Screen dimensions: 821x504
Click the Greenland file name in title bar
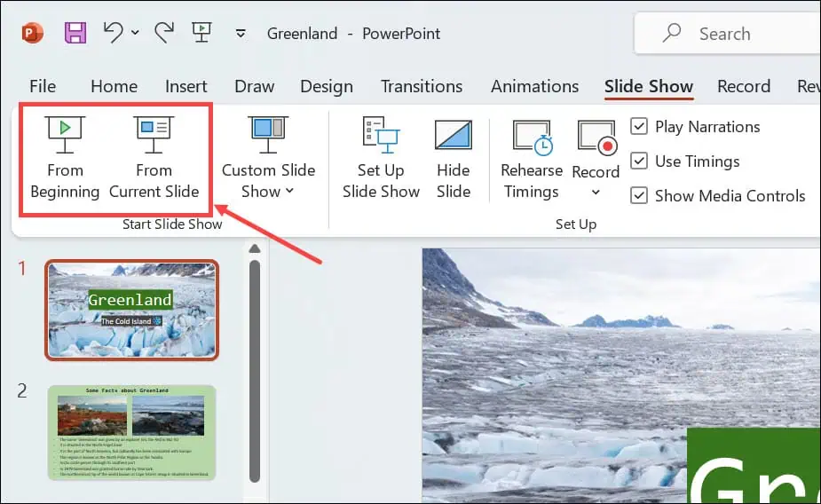click(302, 34)
